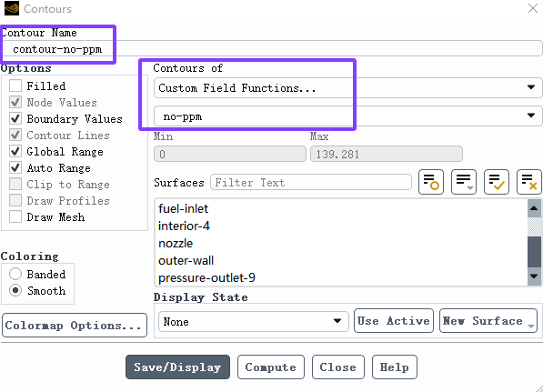
Task: Click the Surfaces Filter Text field
Action: [x=311, y=182]
